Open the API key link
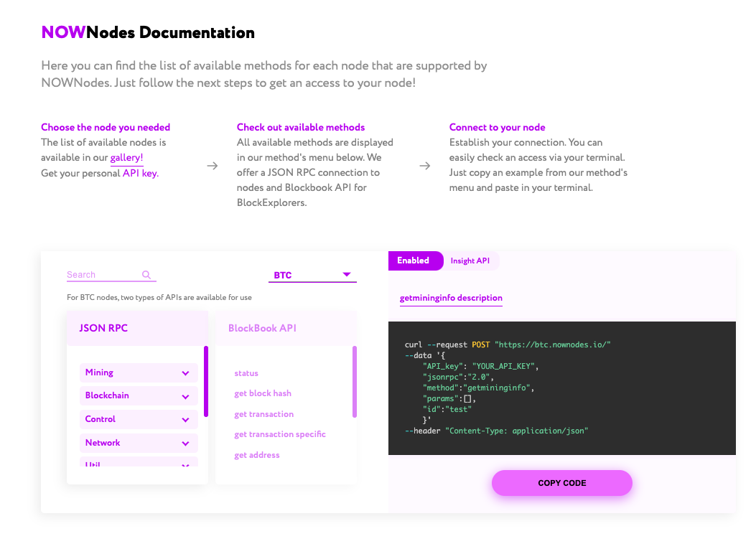Screen dimensions: 756x544 (140, 173)
